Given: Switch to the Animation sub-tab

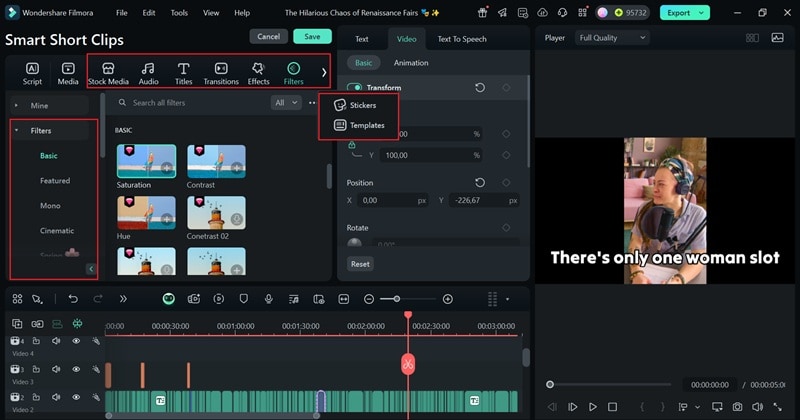Looking at the screenshot, I should click(x=411, y=63).
